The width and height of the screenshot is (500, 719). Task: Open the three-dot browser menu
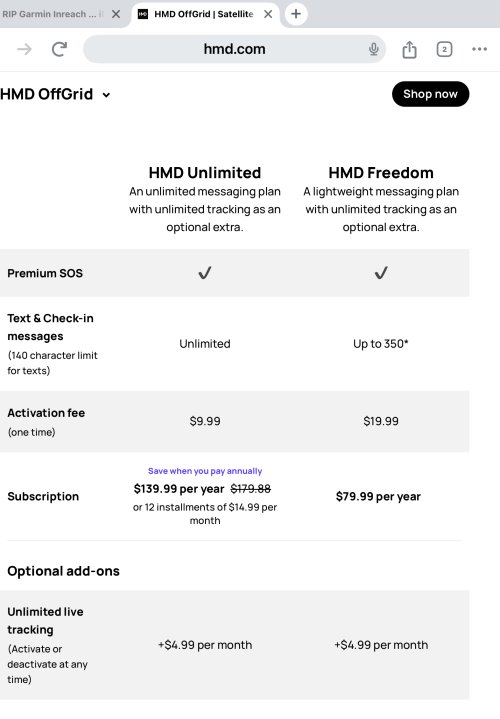(x=479, y=49)
